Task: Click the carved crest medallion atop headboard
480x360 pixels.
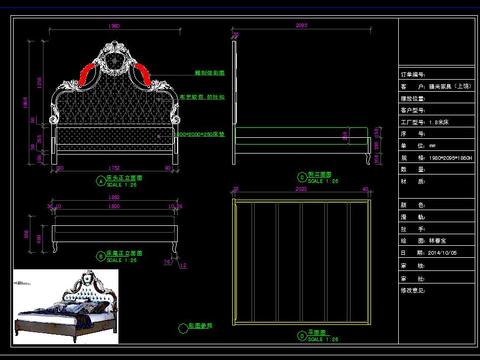Action: [115, 58]
